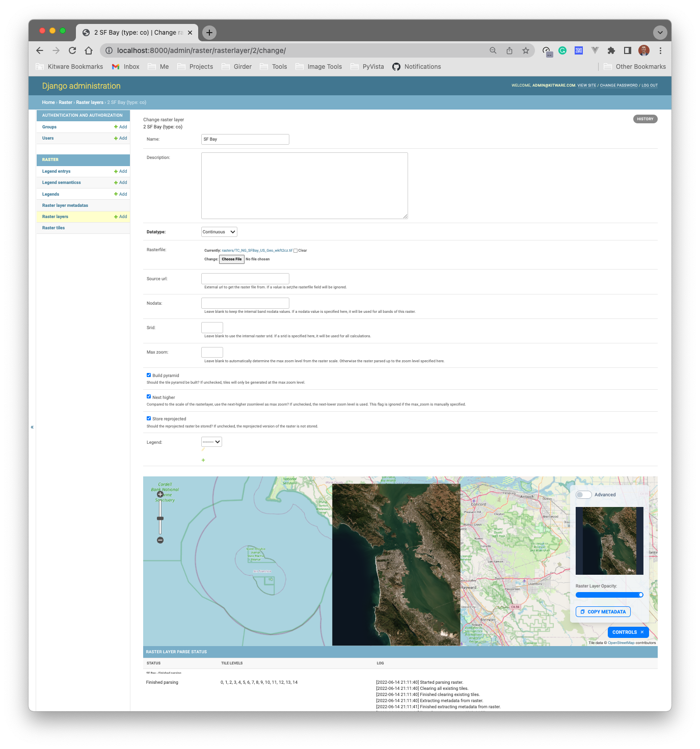Close the CONTROLS panel button

click(x=628, y=632)
